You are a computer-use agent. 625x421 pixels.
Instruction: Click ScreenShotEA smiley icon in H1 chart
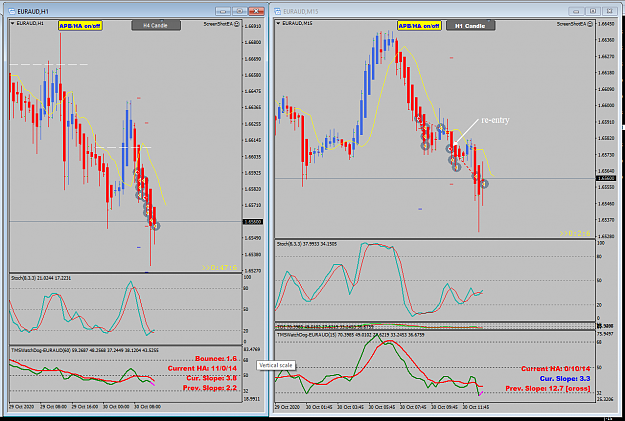point(237,24)
